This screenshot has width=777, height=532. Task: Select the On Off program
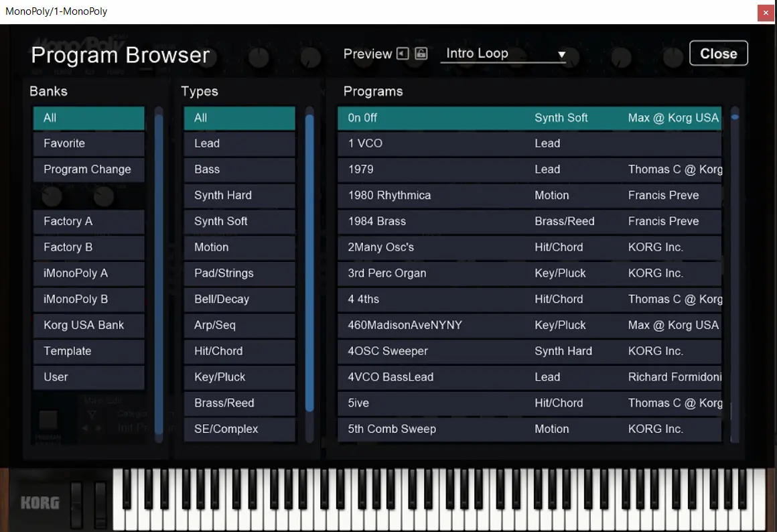click(x=529, y=118)
